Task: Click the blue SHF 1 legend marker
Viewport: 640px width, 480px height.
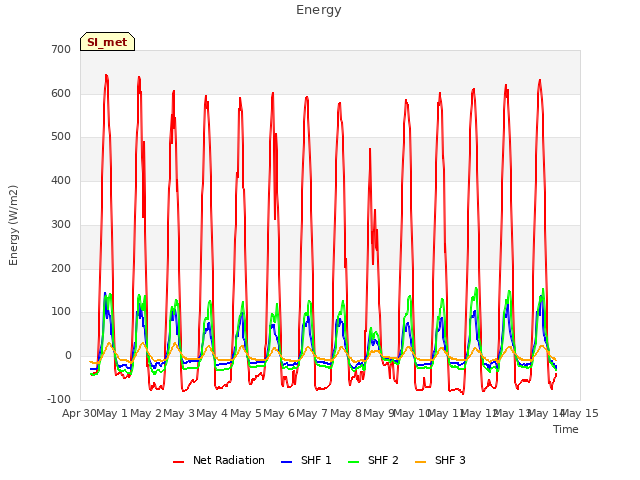Action: pyautogui.click(x=287, y=462)
